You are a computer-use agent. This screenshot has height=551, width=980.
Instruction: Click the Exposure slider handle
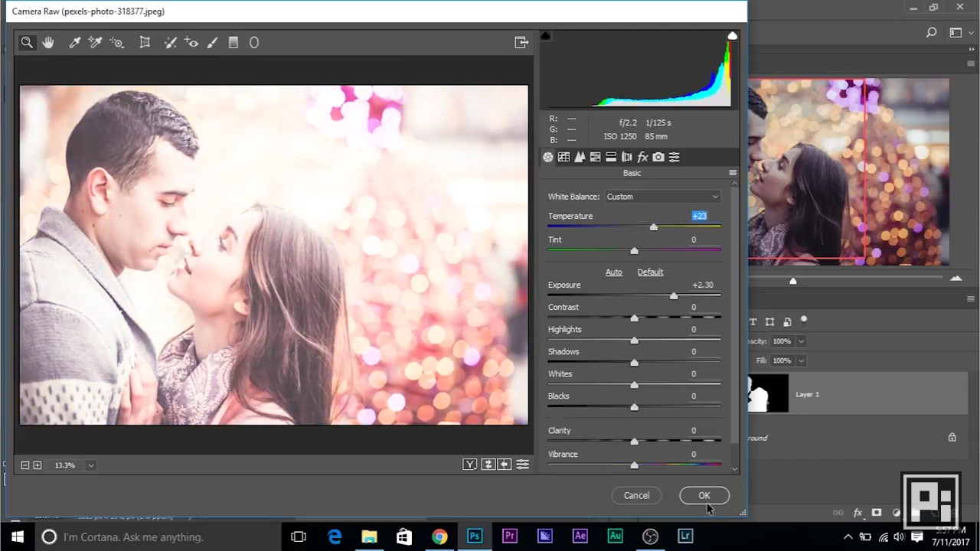(x=674, y=296)
